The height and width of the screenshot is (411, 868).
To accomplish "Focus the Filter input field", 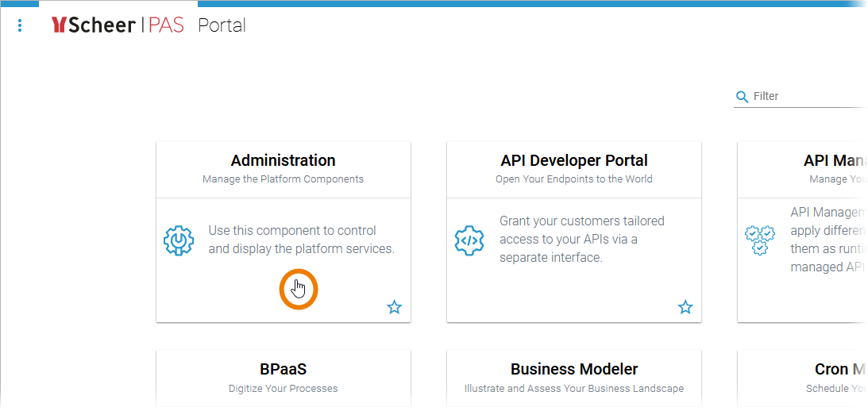I will 806,97.
